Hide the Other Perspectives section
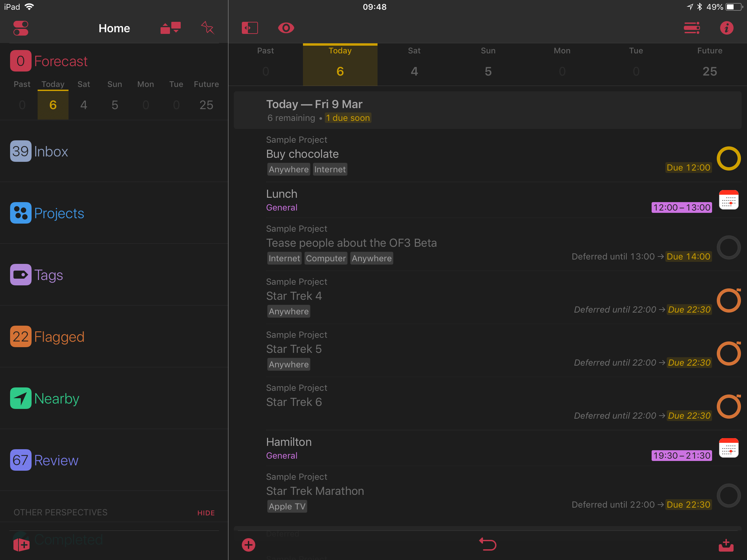 pos(206,513)
